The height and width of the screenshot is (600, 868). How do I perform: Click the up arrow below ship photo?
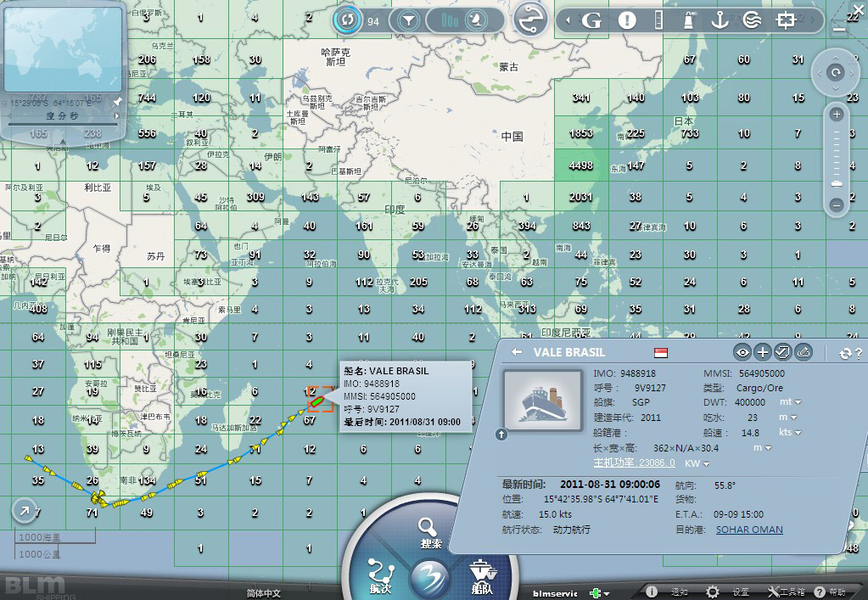[501, 435]
